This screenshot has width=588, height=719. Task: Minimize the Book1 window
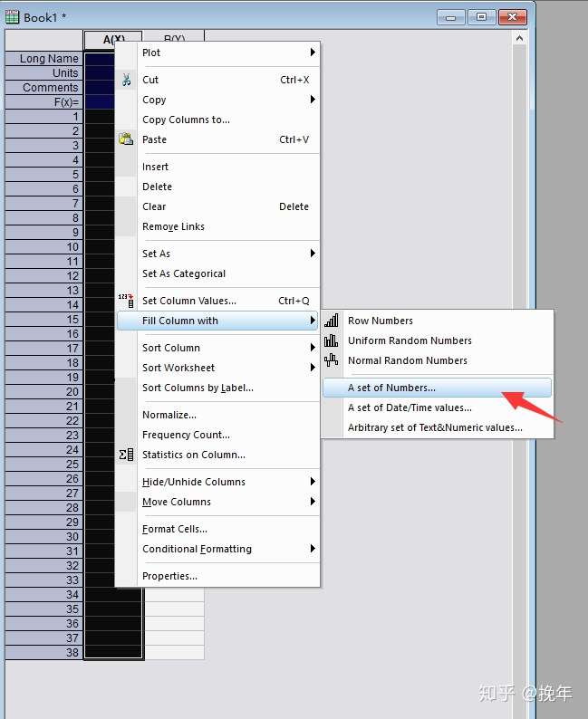coord(451,17)
